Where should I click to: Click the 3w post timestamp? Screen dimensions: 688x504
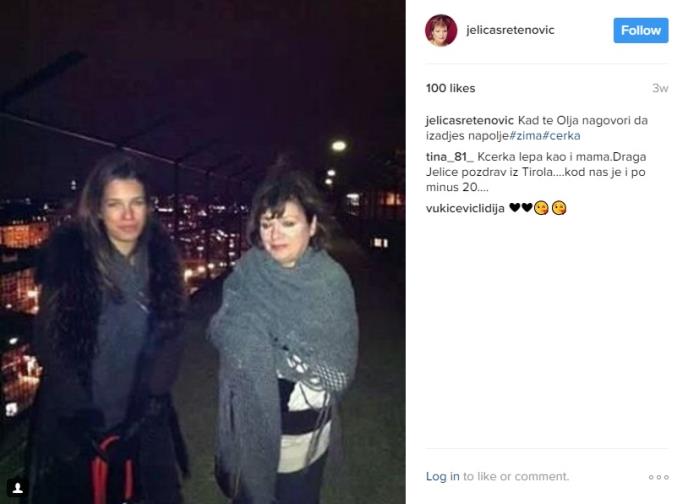click(x=660, y=88)
